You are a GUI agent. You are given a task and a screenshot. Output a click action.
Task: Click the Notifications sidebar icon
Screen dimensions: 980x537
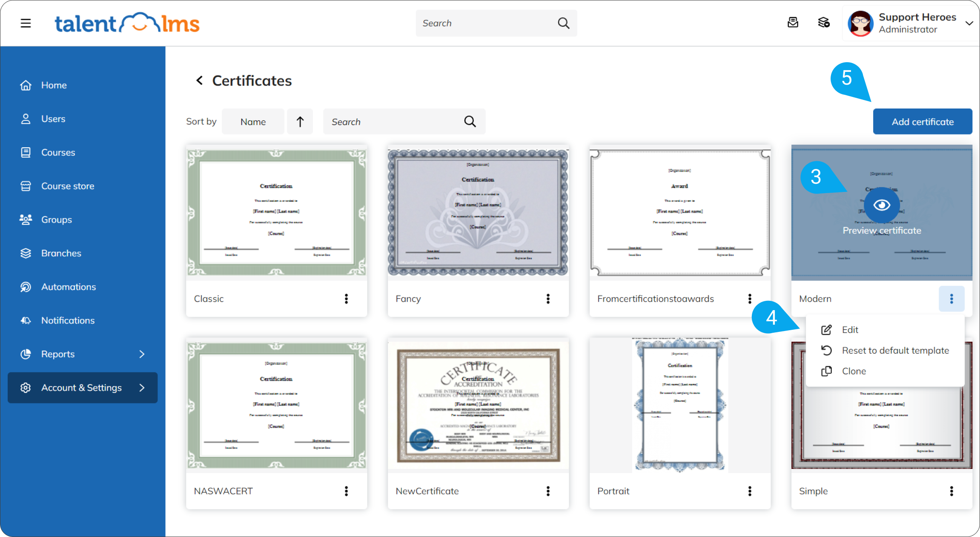[x=26, y=320]
